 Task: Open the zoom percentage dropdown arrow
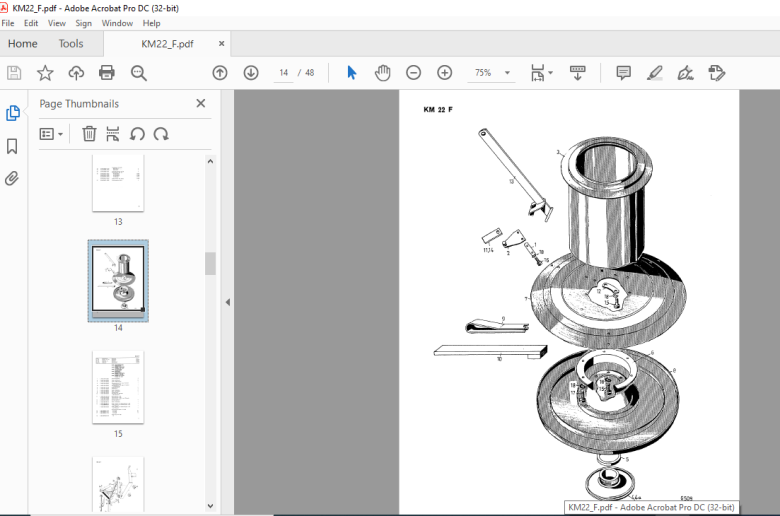pyautogui.click(x=507, y=73)
